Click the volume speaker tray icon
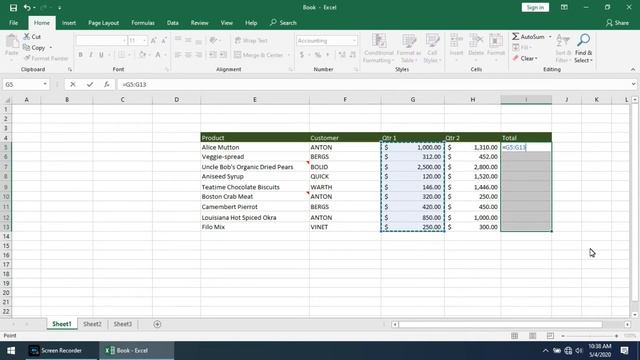Viewport: 640px width, 360px height. tap(579, 351)
